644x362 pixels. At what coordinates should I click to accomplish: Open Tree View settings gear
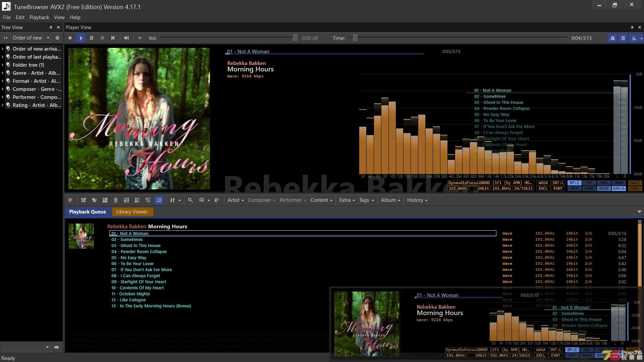[x=57, y=38]
